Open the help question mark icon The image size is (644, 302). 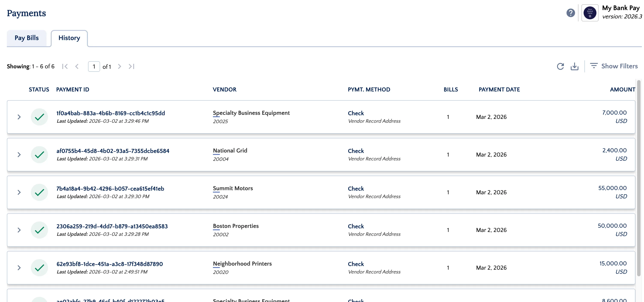click(571, 13)
